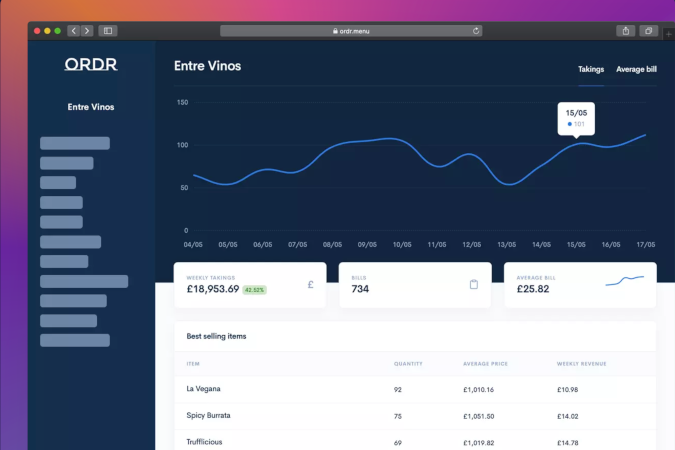The height and width of the screenshot is (450, 675).
Task: Go back with browser back arrow
Action: [x=74, y=31]
